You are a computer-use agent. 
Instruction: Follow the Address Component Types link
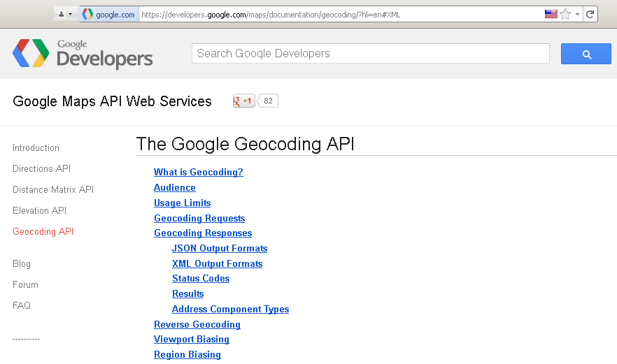pyautogui.click(x=231, y=309)
